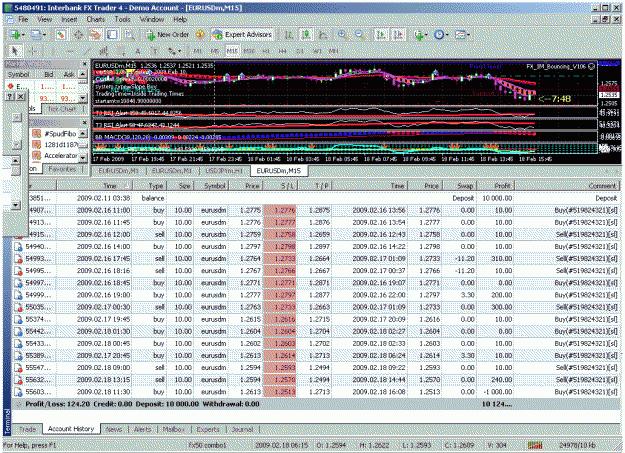This screenshot has width=625, height=453.
Task: Toggle the Terminal window icon
Action: 112,35
